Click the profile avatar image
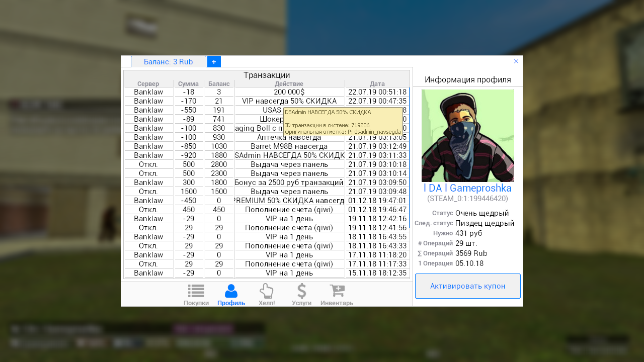Image resolution: width=644 pixels, height=362 pixels. 467,135
